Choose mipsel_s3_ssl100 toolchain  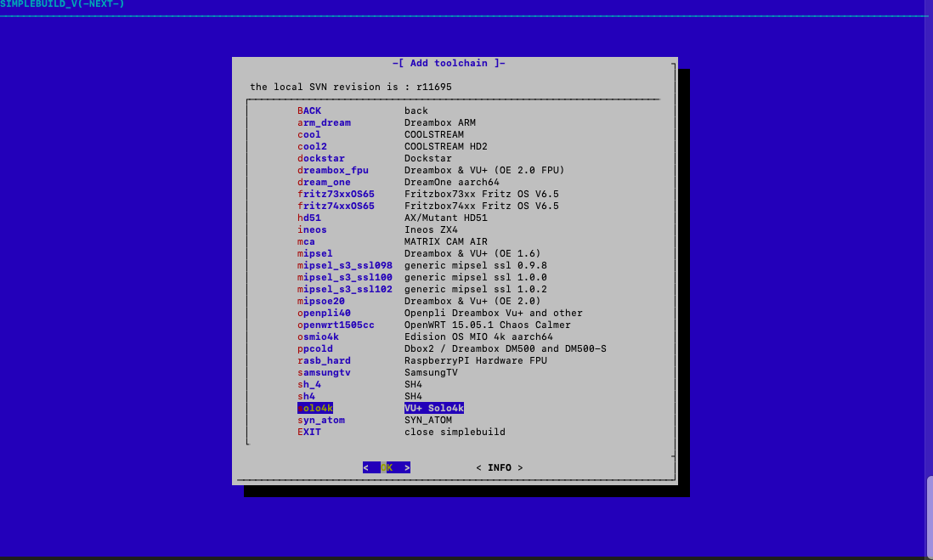344,277
